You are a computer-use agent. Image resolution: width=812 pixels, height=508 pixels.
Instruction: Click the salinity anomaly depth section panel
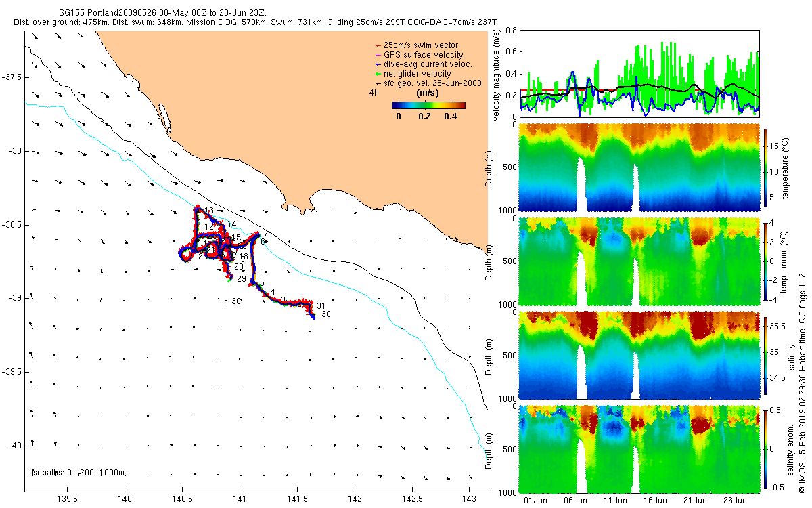point(639,448)
